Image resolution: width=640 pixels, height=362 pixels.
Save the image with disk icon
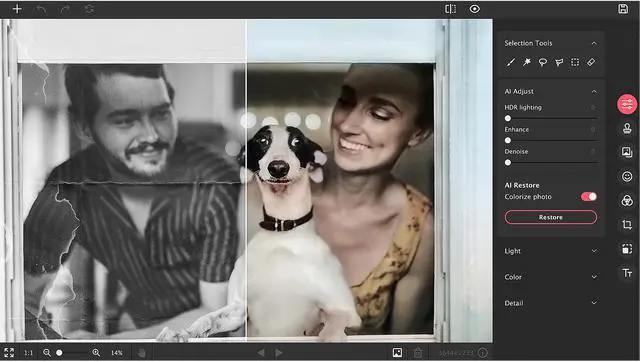pyautogui.click(x=623, y=9)
